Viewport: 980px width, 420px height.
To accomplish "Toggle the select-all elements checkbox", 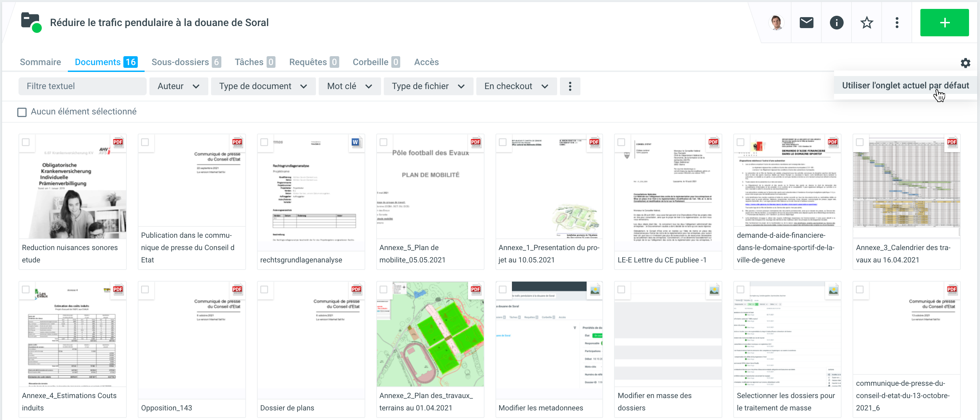I will (x=22, y=112).
